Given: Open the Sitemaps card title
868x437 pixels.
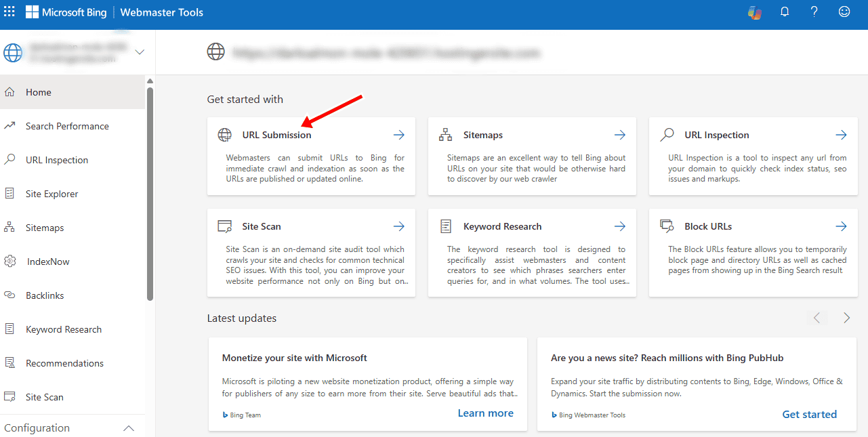Looking at the screenshot, I should pos(483,135).
